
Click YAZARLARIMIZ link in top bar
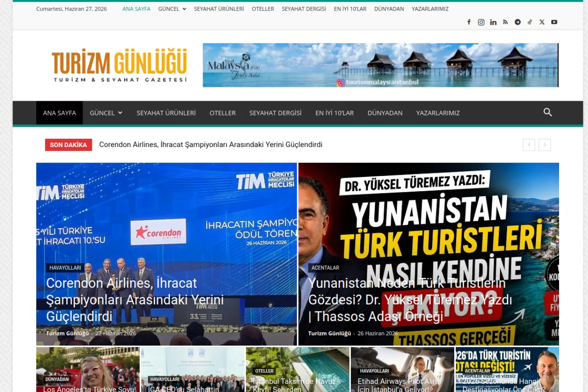click(430, 9)
